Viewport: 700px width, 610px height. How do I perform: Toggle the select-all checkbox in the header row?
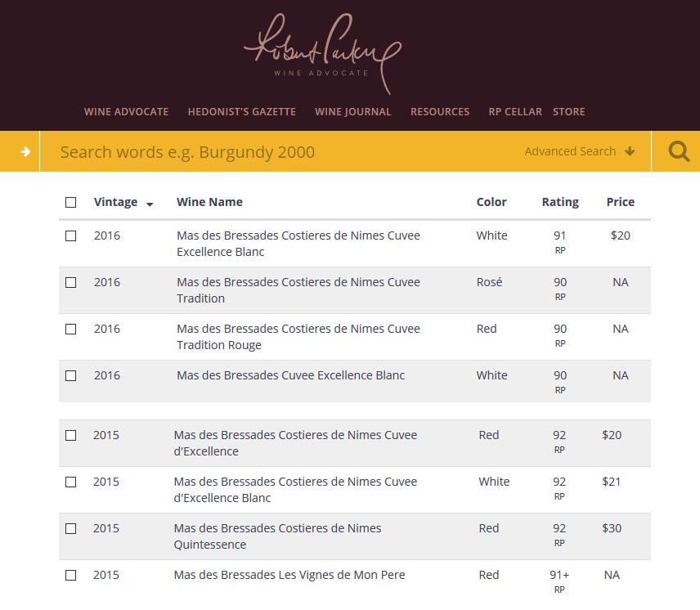click(71, 203)
